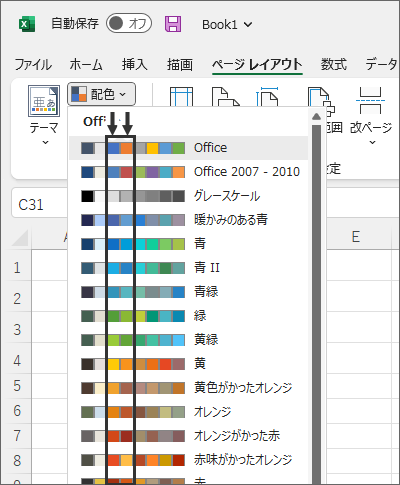The height and width of the screenshot is (485, 400).
Task: Switch to the ホーム tab
Action: 86,64
